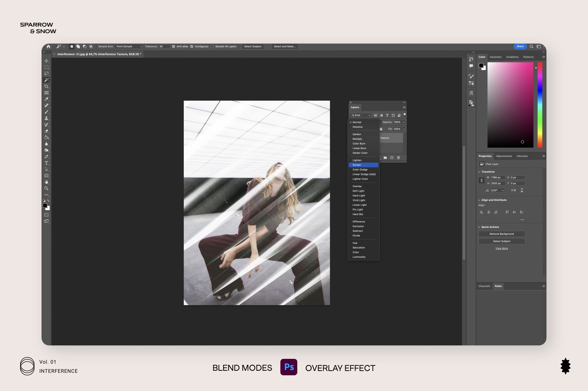Click the delete layer trash icon
The width and height of the screenshot is (588, 391).
pyautogui.click(x=398, y=158)
